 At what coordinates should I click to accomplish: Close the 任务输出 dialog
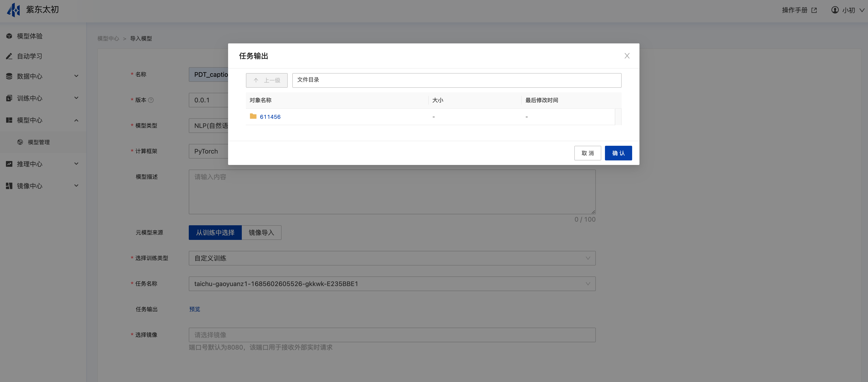tap(627, 56)
